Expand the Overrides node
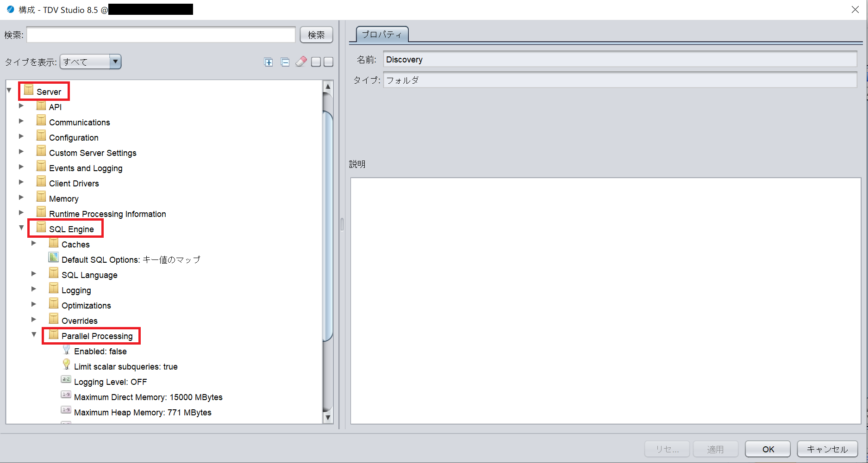 point(34,319)
